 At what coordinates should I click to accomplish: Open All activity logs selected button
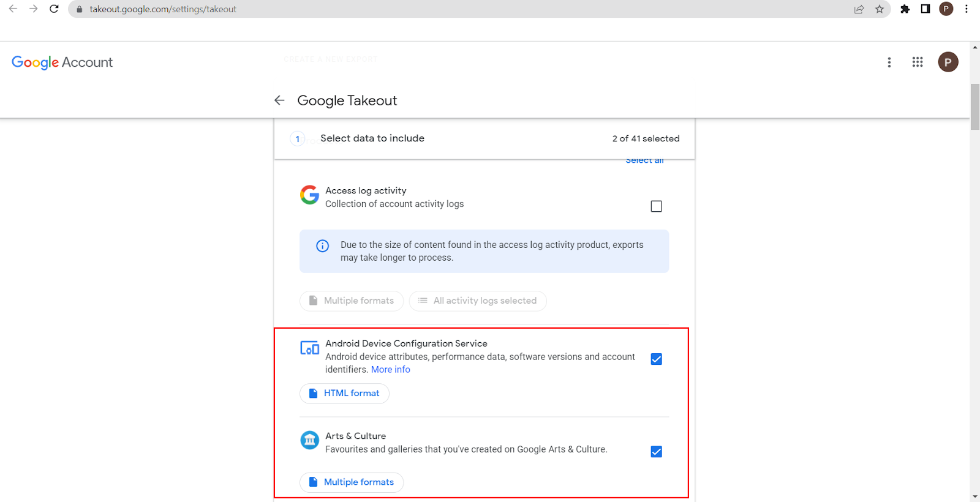coord(478,301)
